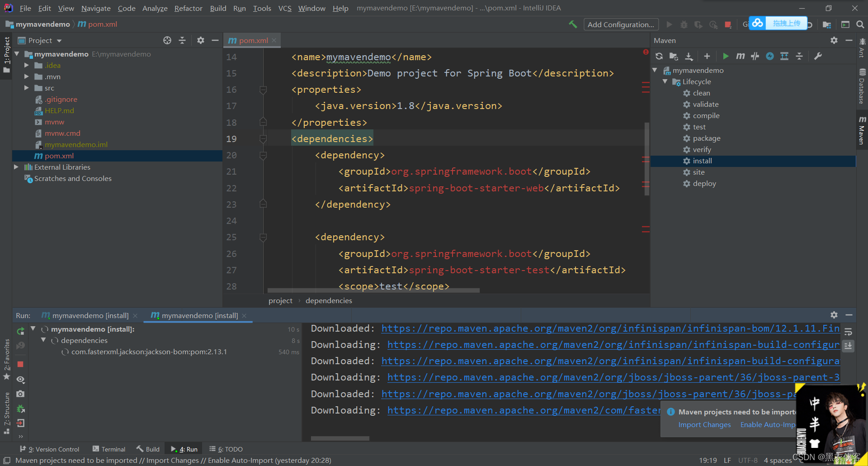
Task: Click the editor horizontal scrollbar
Action: 373,290
